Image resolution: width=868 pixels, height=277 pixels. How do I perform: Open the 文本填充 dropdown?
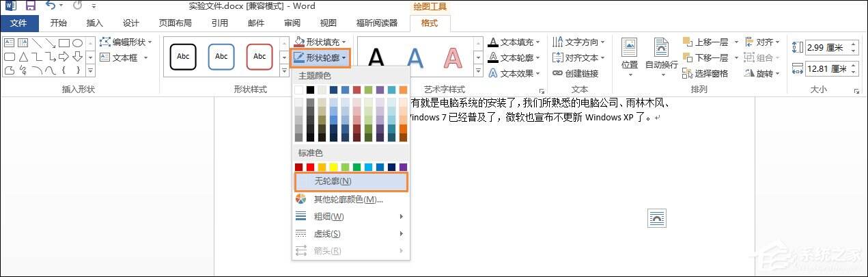pyautogui.click(x=515, y=42)
